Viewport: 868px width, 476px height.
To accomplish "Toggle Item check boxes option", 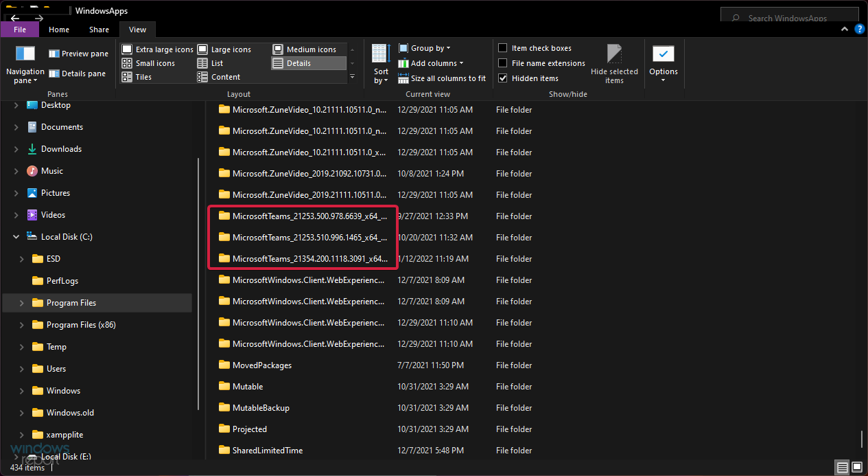I will [503, 48].
